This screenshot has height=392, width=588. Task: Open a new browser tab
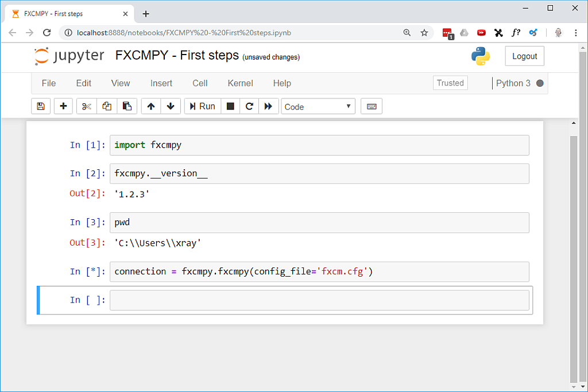[146, 14]
